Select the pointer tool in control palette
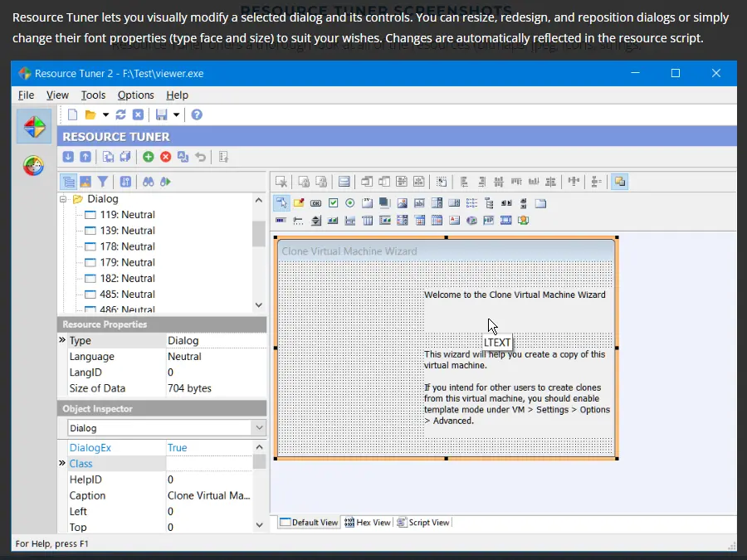The image size is (747, 560). click(x=281, y=203)
